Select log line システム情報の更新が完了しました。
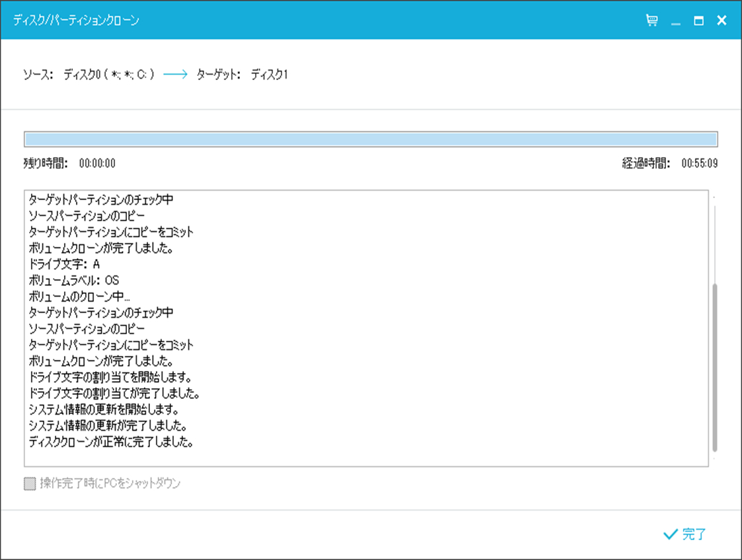The height and width of the screenshot is (560, 742). click(x=108, y=426)
